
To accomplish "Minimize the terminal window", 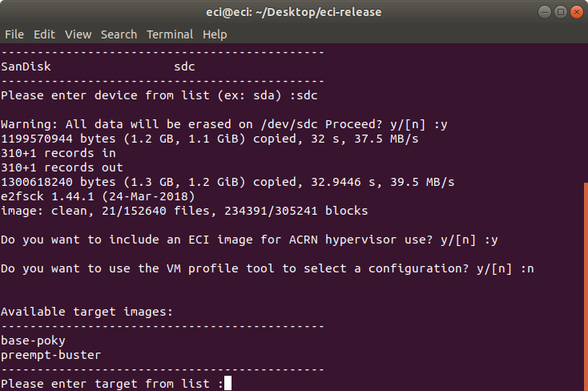I will click(545, 12).
